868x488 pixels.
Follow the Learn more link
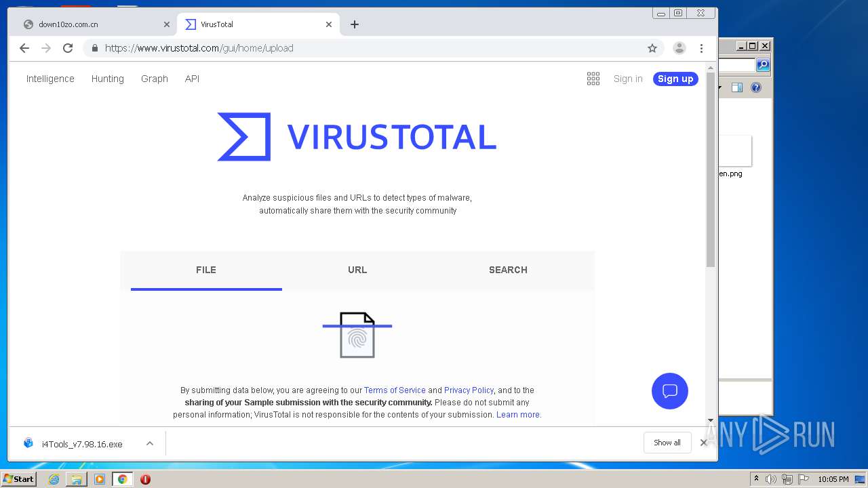pos(518,415)
